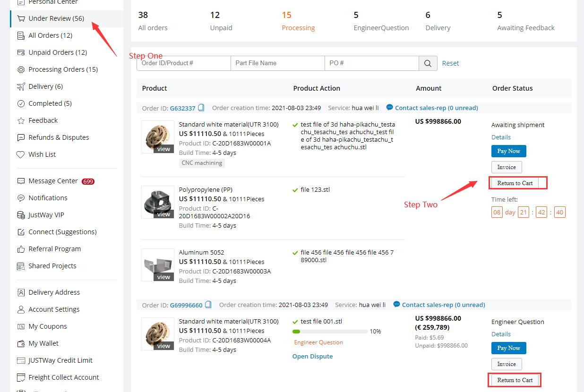Click the Notifications bubble icon

point(21,198)
